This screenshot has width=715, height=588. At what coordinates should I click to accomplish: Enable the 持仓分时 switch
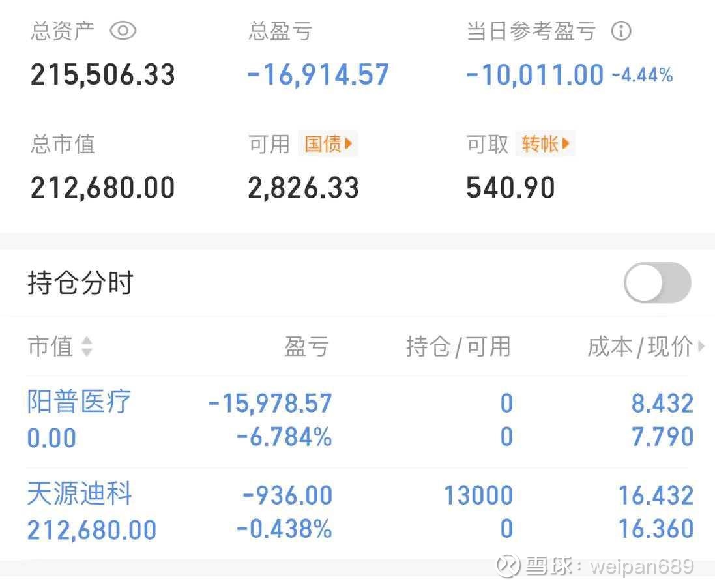click(x=657, y=282)
